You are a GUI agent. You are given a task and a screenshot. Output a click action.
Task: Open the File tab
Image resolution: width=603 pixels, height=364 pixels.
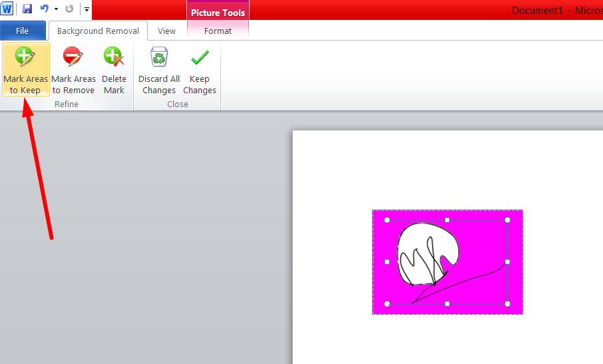point(23,31)
